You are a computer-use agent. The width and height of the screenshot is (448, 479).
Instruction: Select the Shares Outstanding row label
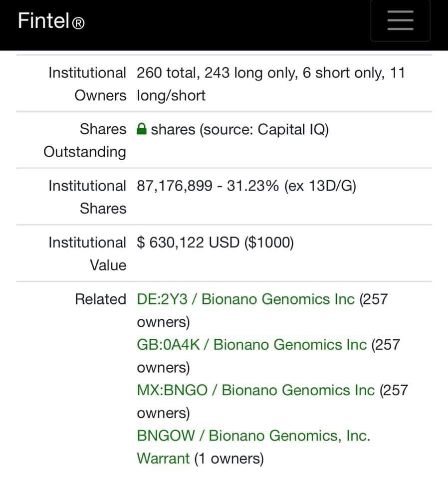pyautogui.click(x=85, y=140)
